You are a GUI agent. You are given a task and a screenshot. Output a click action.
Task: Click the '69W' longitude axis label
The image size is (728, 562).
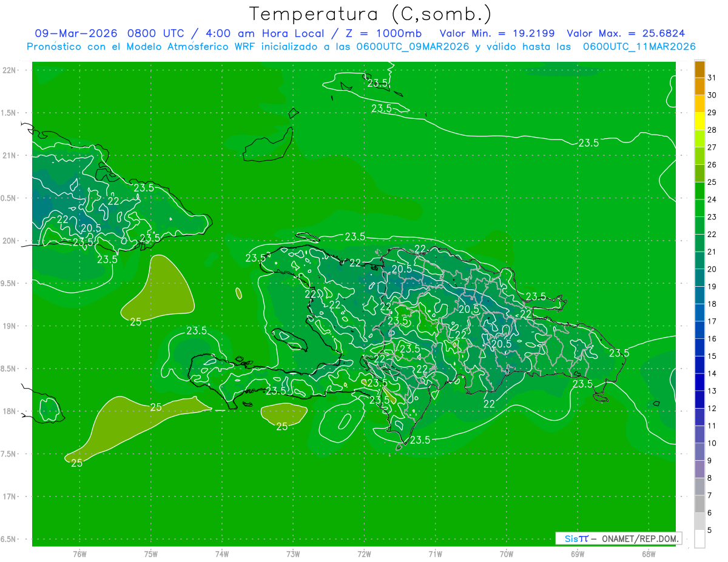tap(578, 554)
